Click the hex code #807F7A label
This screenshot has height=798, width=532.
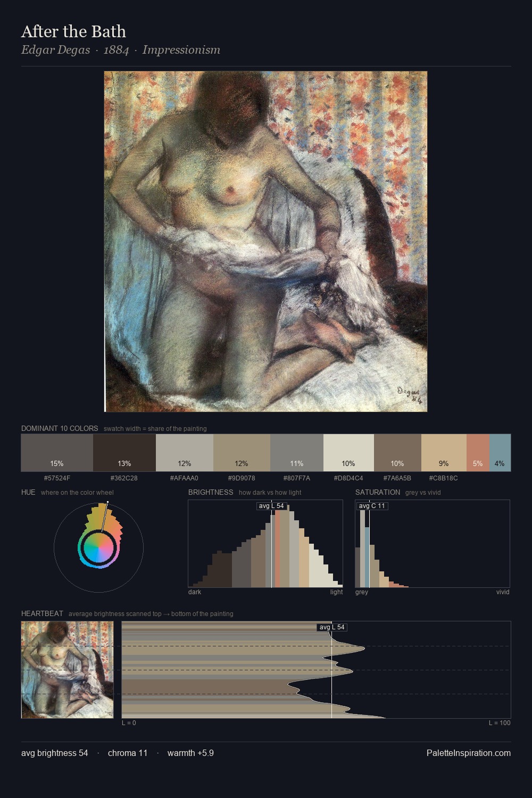[297, 478]
